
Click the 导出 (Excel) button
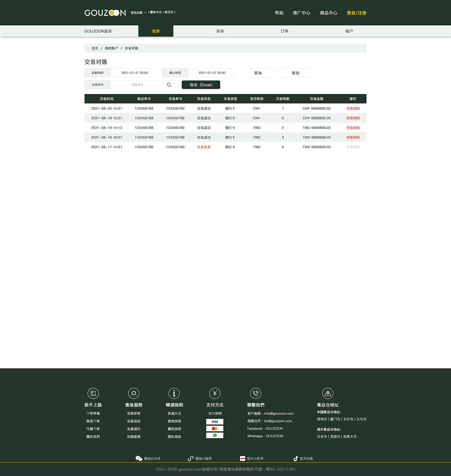point(201,85)
